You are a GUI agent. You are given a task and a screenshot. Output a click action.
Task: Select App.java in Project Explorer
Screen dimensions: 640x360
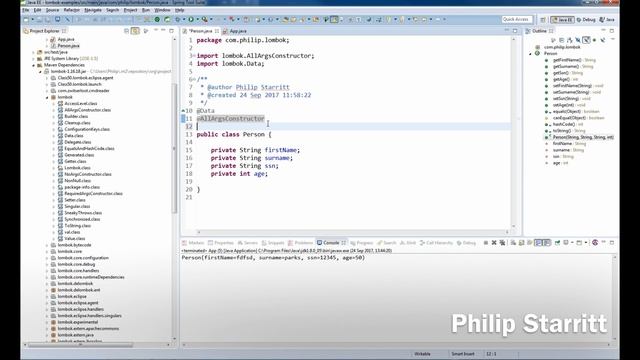66,39
